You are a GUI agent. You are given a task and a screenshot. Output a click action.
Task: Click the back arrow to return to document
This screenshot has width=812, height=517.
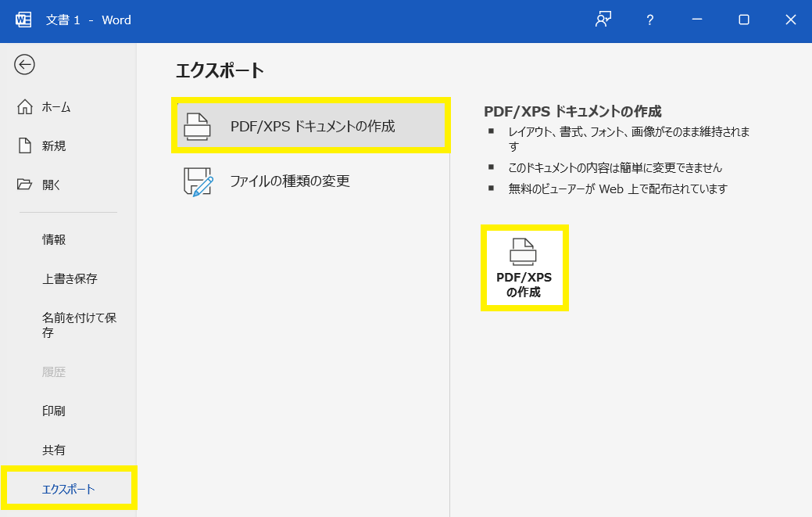tap(24, 64)
